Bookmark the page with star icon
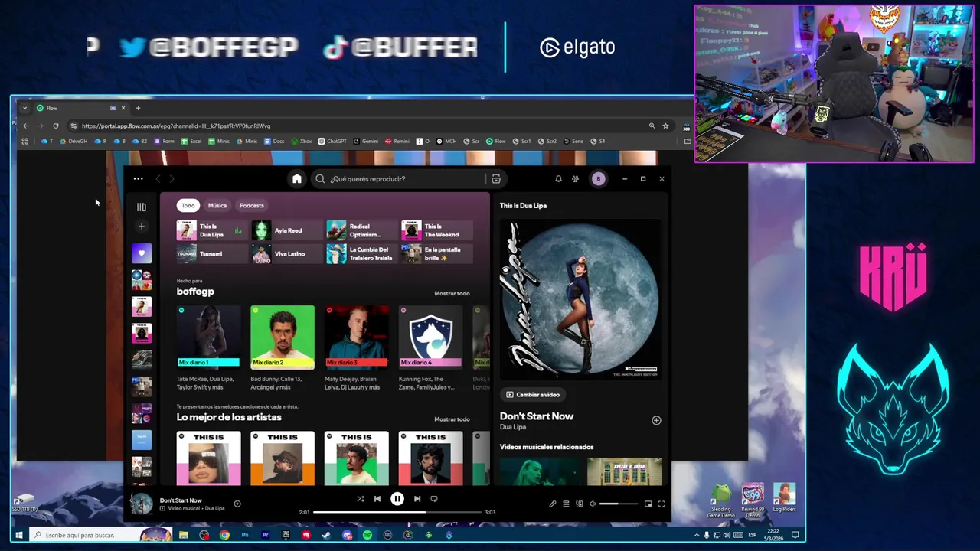This screenshot has width=980, height=551. [x=665, y=126]
